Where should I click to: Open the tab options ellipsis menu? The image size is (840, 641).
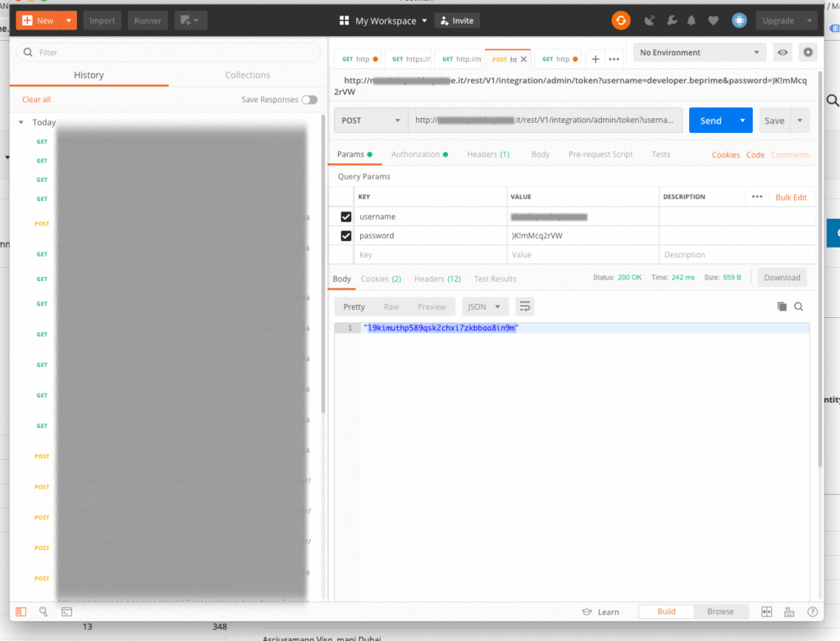614,60
